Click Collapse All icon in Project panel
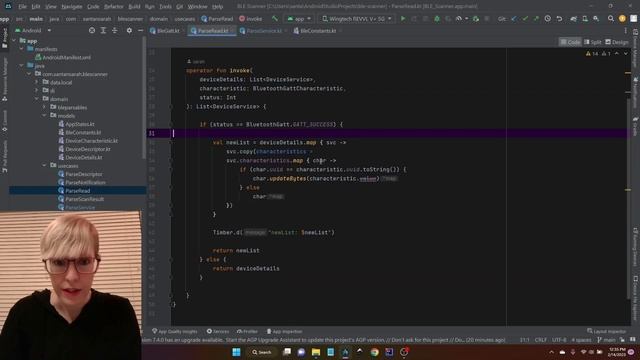640x360 pixels. pos(115,31)
